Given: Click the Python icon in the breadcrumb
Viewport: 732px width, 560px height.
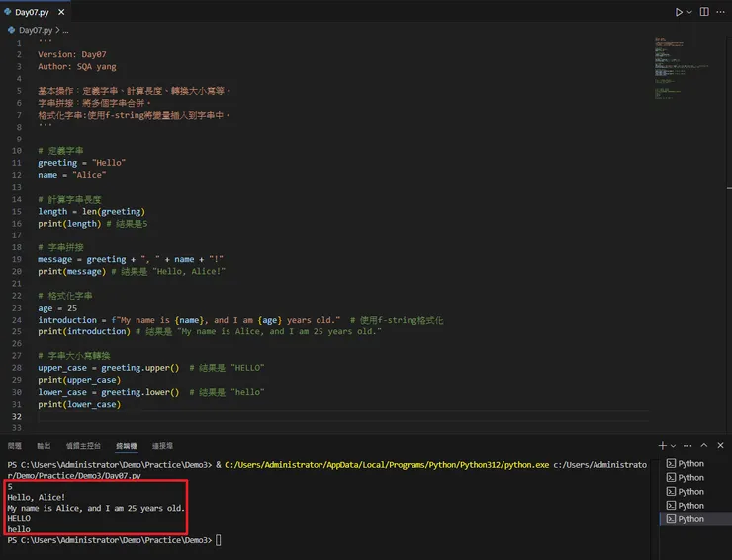Looking at the screenshot, I should [x=11, y=30].
